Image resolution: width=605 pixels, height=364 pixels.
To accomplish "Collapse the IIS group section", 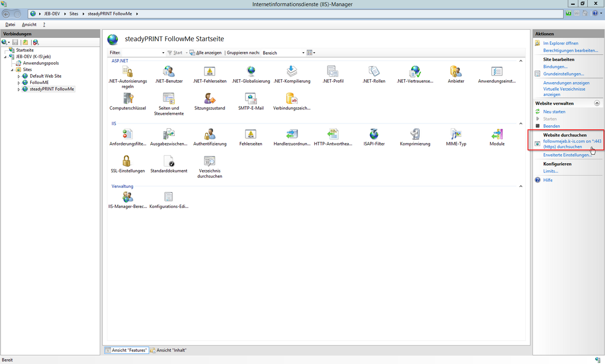I will click(521, 123).
